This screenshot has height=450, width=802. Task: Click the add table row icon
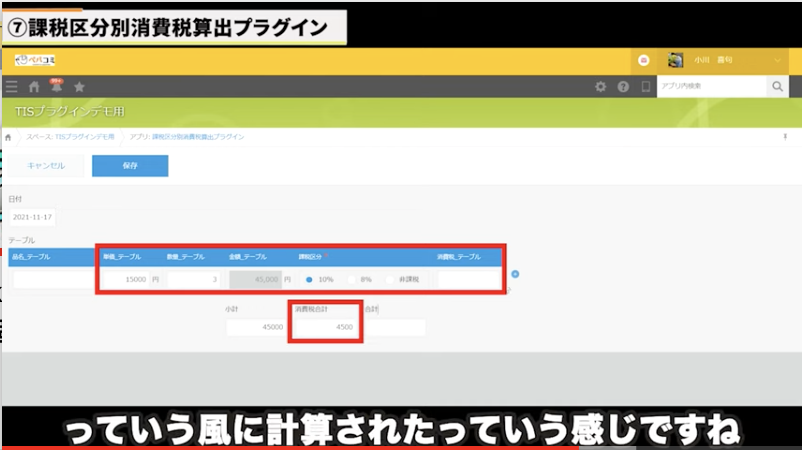515,273
